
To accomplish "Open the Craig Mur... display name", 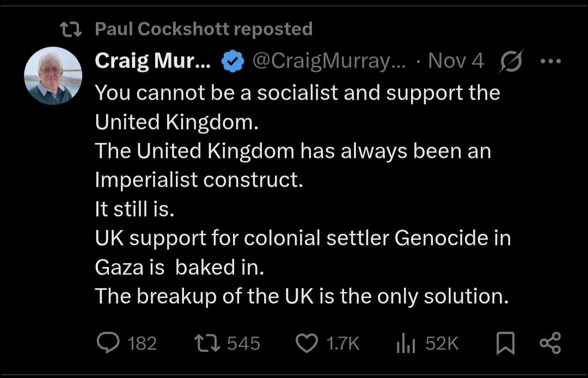I will pyautogui.click(x=152, y=61).
